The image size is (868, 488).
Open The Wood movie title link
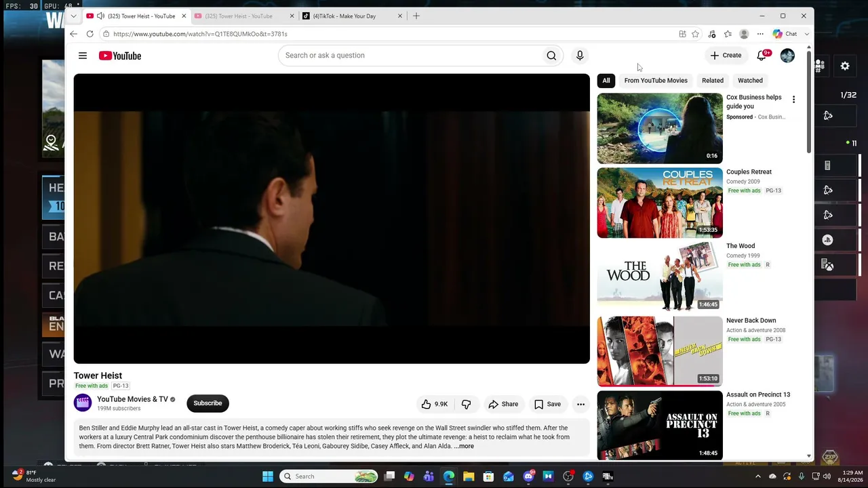pos(741,246)
